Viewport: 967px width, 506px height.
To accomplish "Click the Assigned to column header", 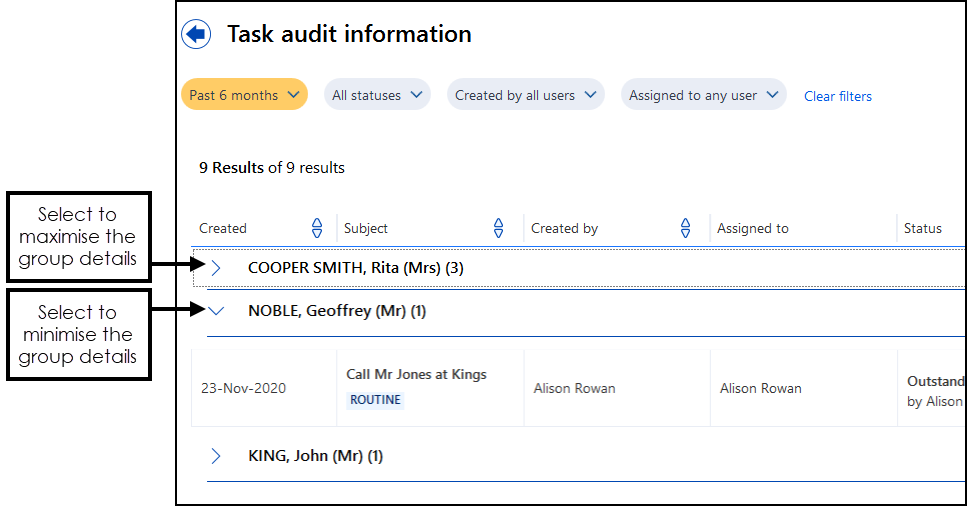I will point(752,228).
